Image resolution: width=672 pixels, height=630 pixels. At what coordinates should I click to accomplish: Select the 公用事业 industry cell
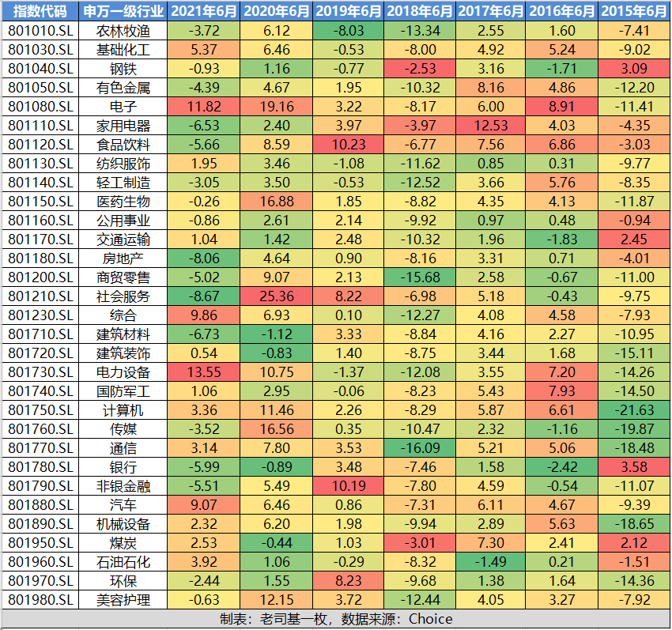123,221
